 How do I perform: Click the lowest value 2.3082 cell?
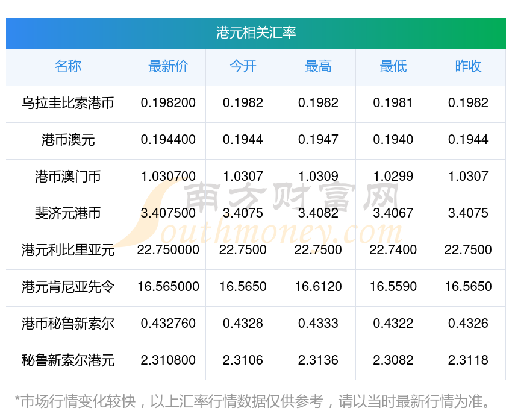(x=393, y=360)
